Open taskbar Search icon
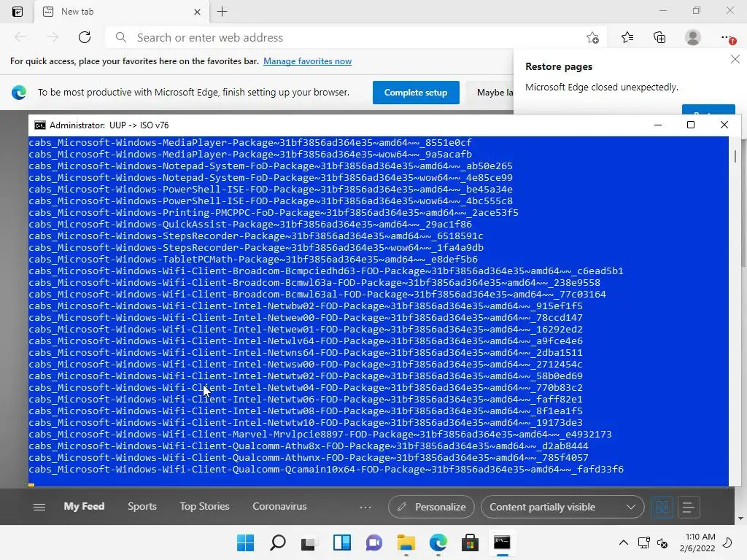 (x=278, y=542)
